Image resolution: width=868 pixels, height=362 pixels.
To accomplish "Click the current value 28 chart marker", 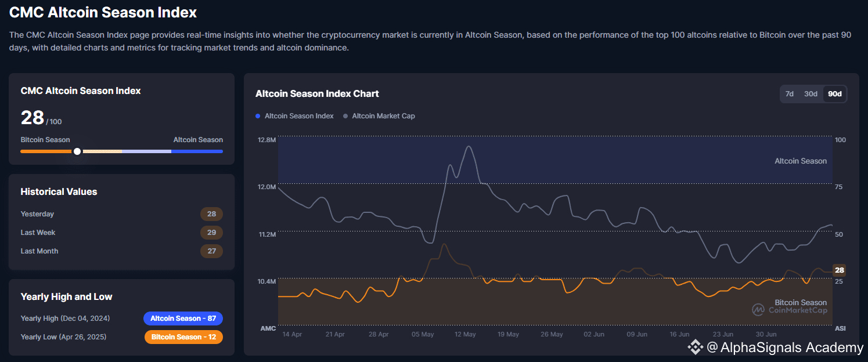I will point(840,270).
